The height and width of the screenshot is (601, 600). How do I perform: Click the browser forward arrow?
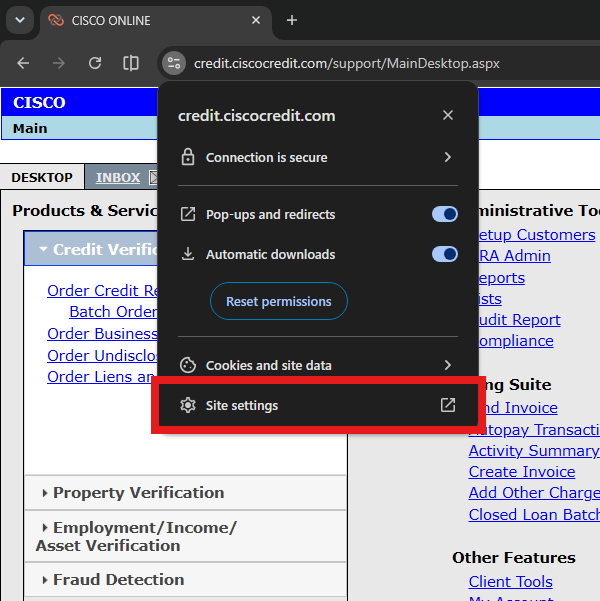(59, 63)
